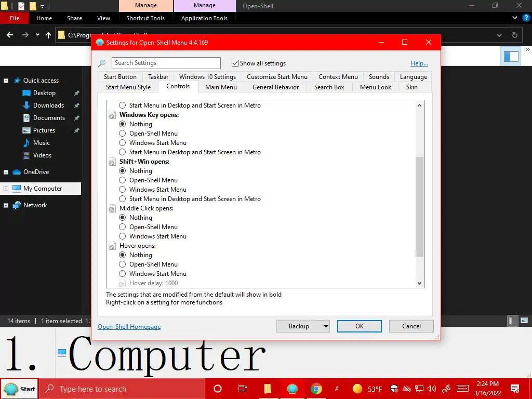532x399 pixels.
Task: Select Downloads in Quick access
Action: click(48, 105)
